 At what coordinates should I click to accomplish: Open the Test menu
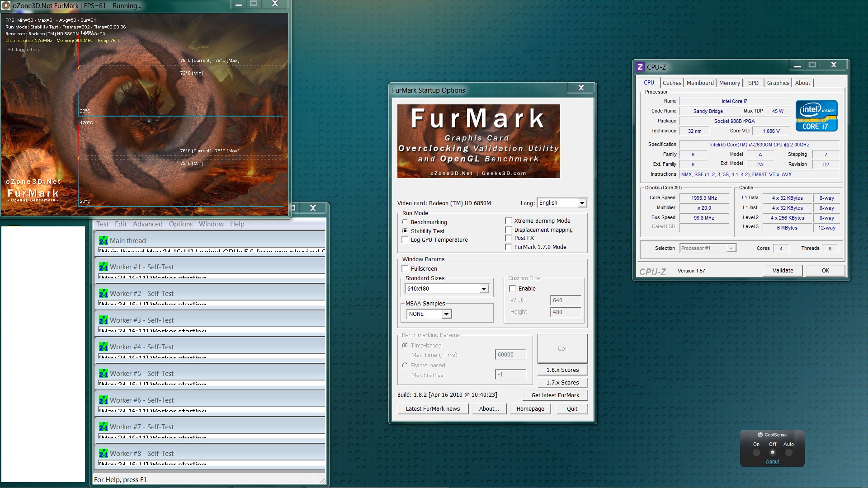[102, 224]
